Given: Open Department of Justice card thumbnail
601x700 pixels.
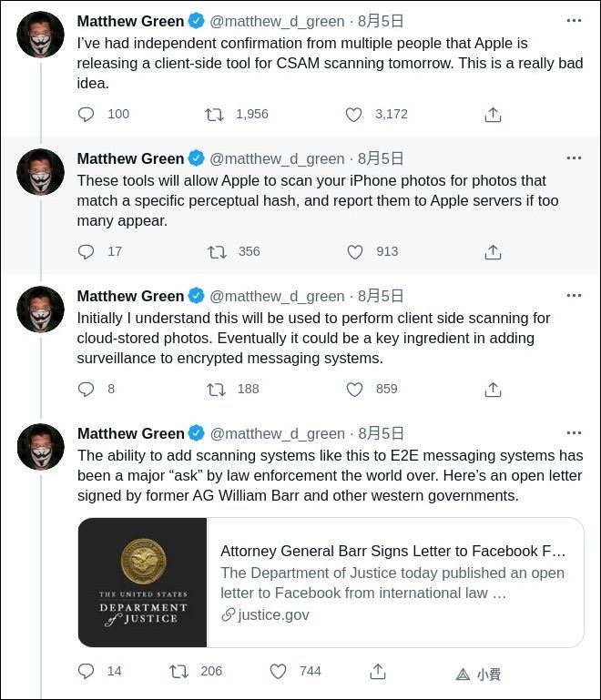Looking at the screenshot, I should tap(142, 583).
